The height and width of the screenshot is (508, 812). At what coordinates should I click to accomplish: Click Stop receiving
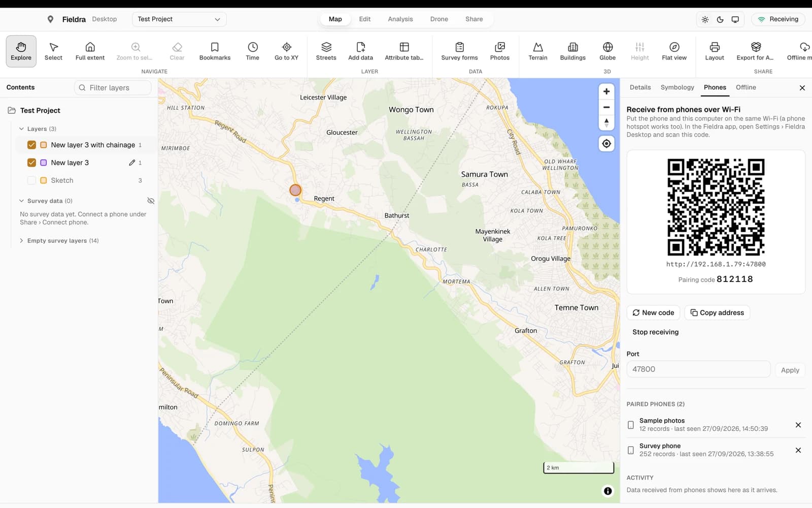(x=655, y=332)
